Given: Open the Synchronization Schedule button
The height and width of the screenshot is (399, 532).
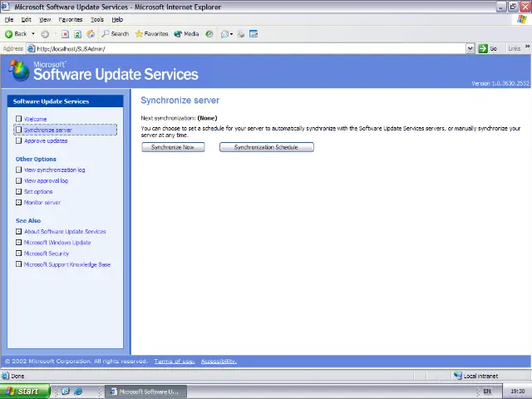Looking at the screenshot, I should point(267,147).
